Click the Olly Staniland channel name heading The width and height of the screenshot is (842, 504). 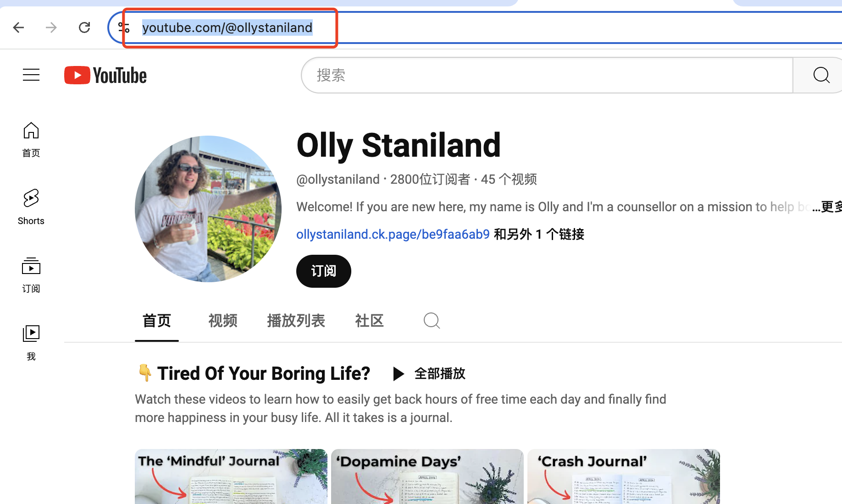(399, 145)
